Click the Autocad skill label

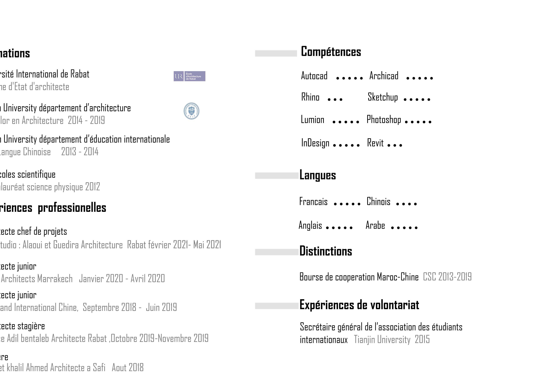click(x=314, y=76)
